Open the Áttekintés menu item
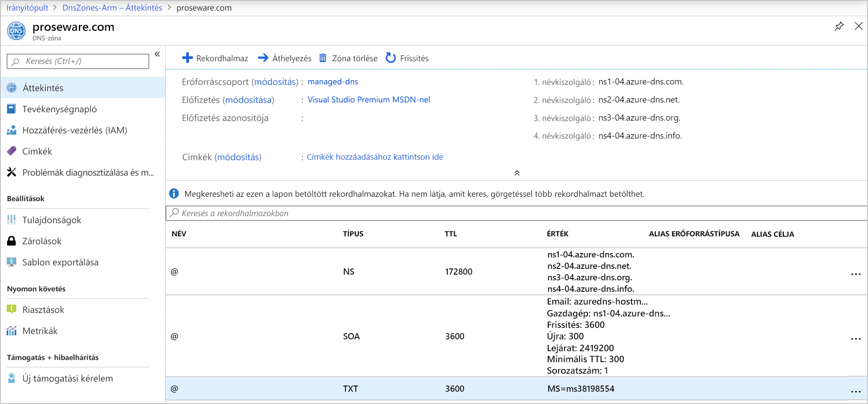Screen dimensions: 868x404 [x=83, y=88]
